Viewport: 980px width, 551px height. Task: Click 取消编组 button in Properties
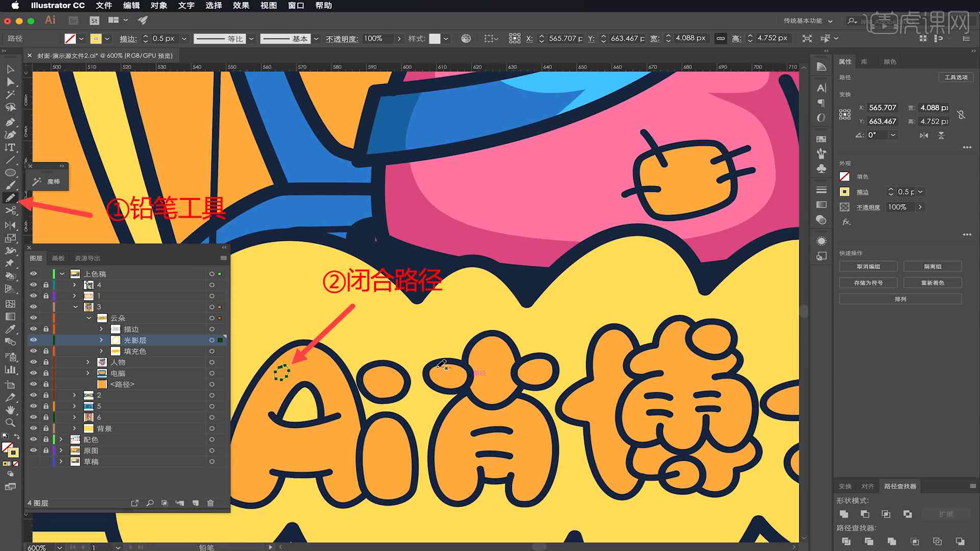868,267
